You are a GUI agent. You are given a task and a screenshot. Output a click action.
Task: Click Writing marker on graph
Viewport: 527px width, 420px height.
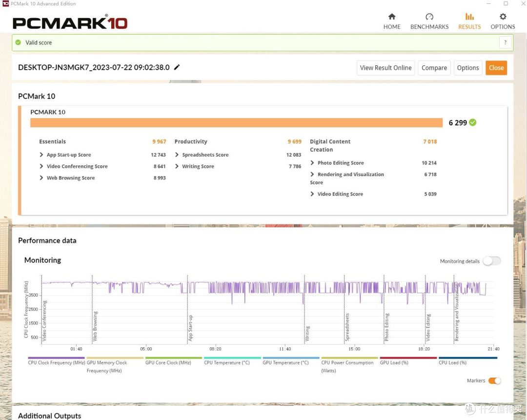[307, 333]
